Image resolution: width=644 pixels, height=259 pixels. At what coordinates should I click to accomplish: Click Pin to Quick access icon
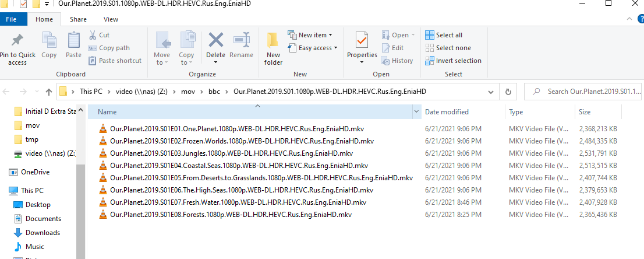point(17,40)
